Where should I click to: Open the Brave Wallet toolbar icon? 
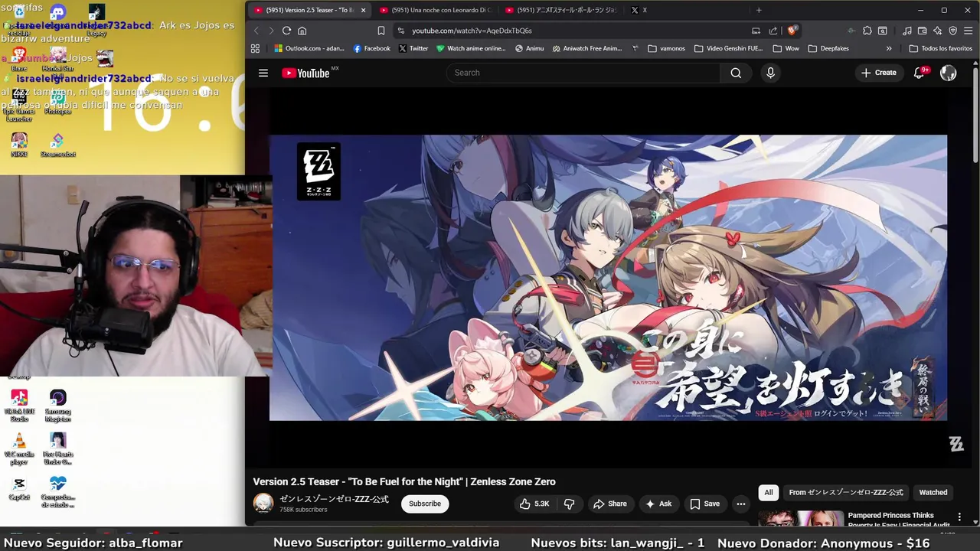point(922,31)
